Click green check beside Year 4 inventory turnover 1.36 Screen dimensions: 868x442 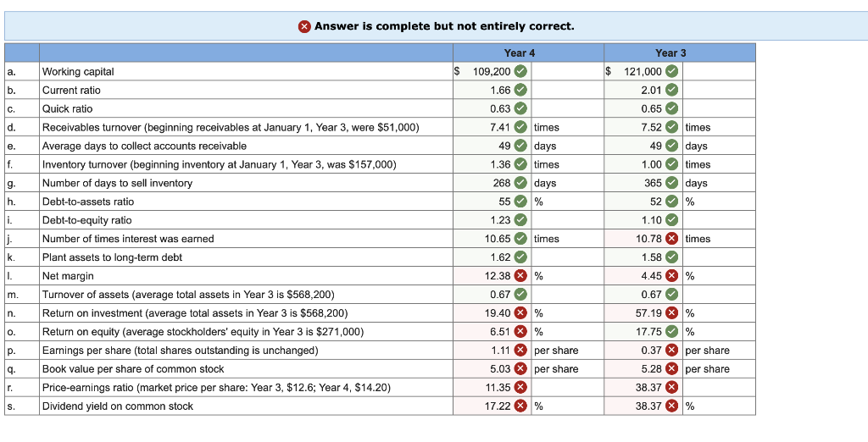point(520,164)
